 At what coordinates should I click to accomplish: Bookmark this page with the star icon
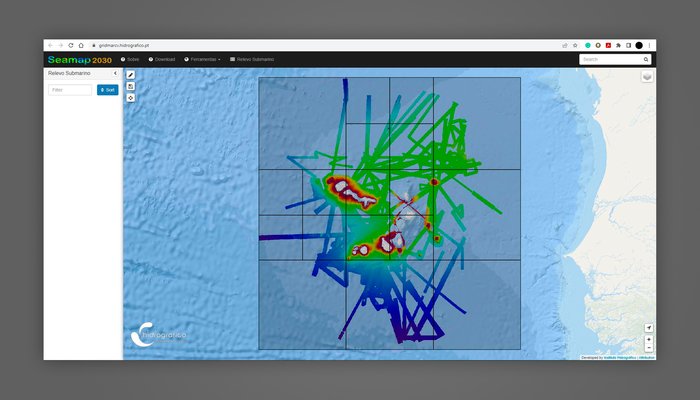pyautogui.click(x=577, y=45)
